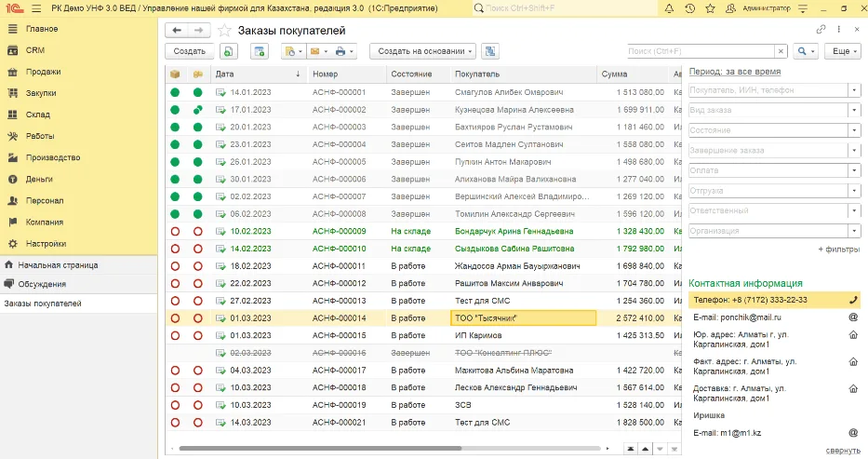Click Создать button

click(189, 51)
